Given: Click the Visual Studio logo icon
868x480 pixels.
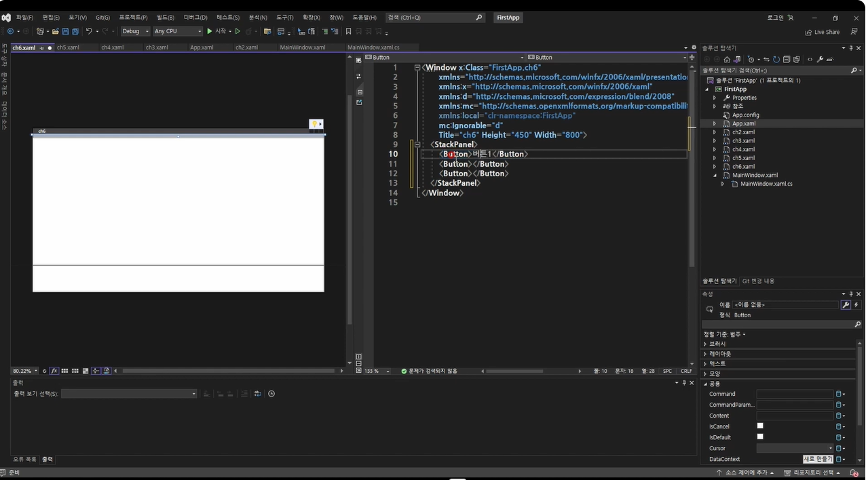Looking at the screenshot, I should click(6, 18).
